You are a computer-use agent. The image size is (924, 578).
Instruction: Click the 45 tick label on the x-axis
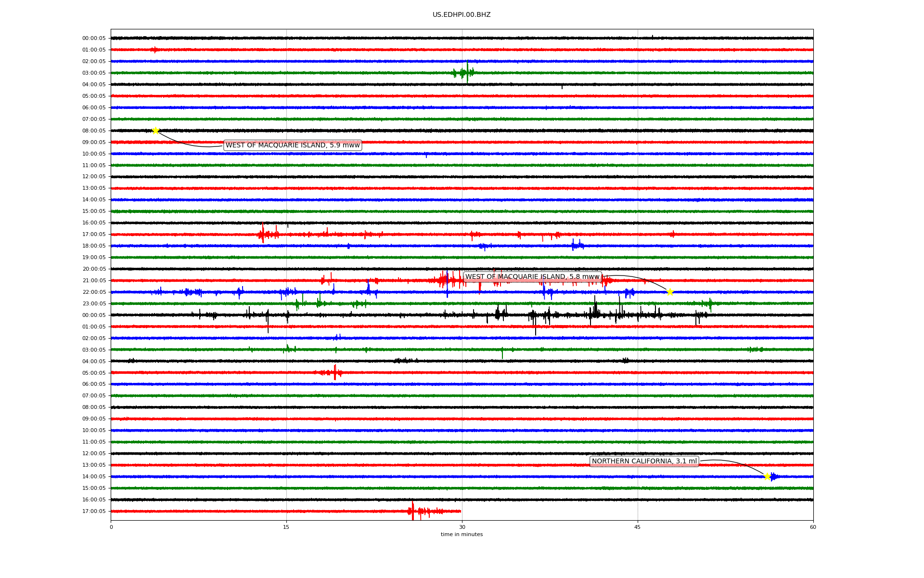pos(638,527)
